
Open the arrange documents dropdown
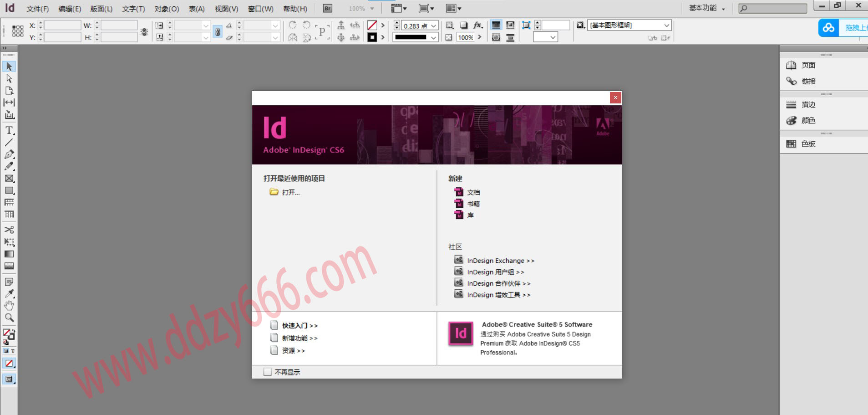coord(453,8)
